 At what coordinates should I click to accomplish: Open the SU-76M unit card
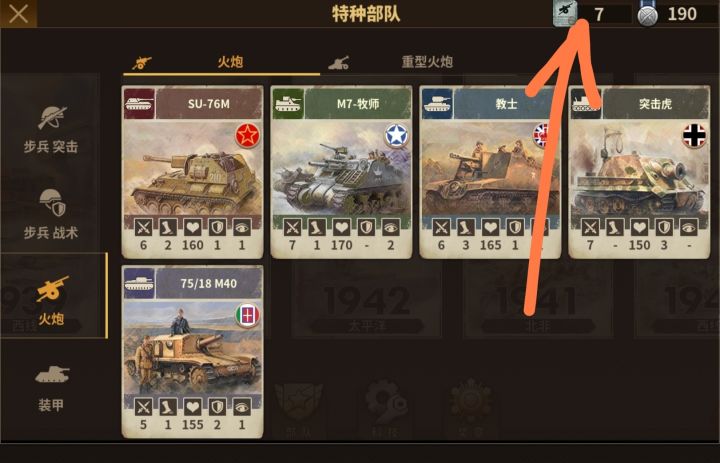tap(192, 172)
